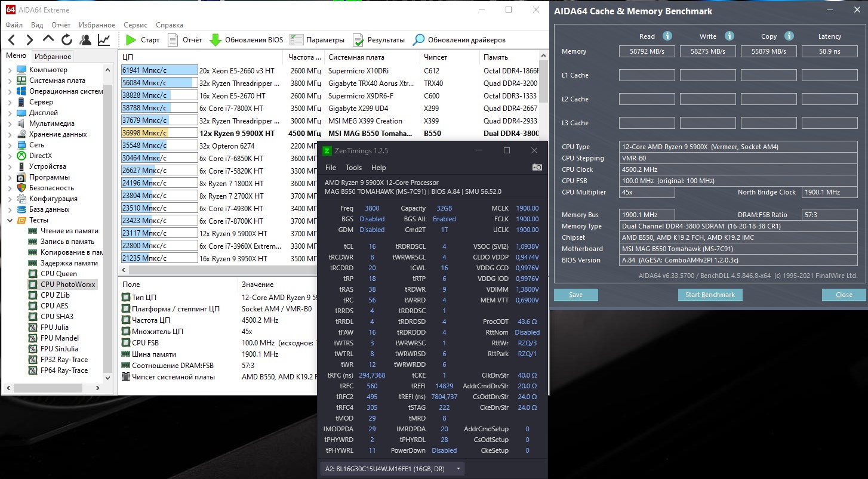Select the 20x Xeon E5-2660 v3 HT row
Viewport: 868px width, 479px height.
(x=330, y=70)
